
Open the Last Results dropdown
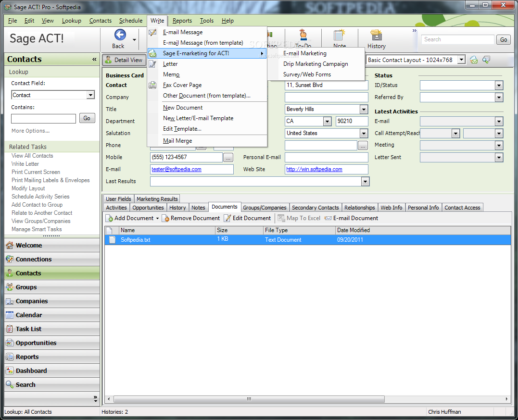[x=365, y=182]
